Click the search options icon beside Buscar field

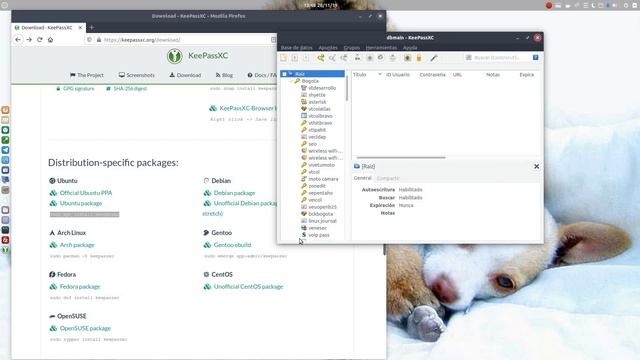pos(469,58)
